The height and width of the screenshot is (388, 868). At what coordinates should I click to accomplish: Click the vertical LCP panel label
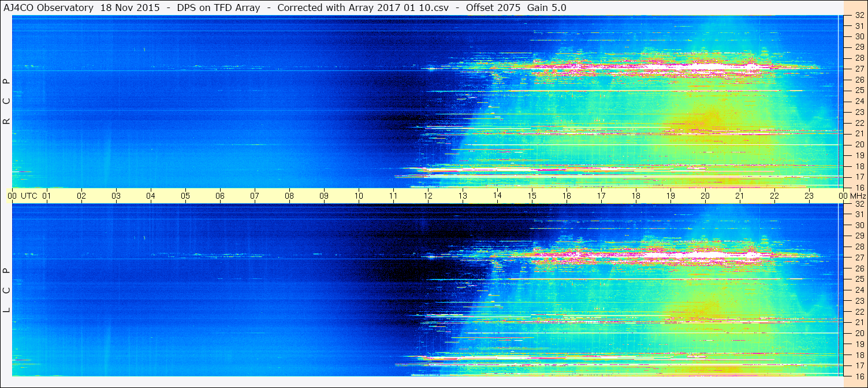[6, 290]
